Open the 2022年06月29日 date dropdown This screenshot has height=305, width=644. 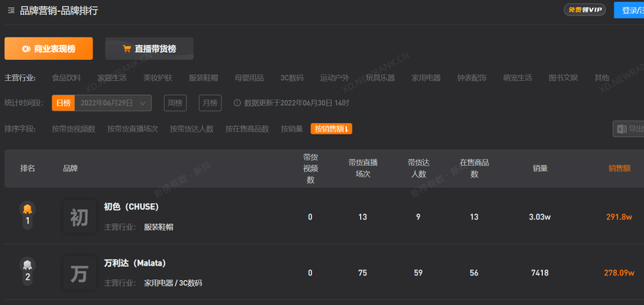[113, 103]
